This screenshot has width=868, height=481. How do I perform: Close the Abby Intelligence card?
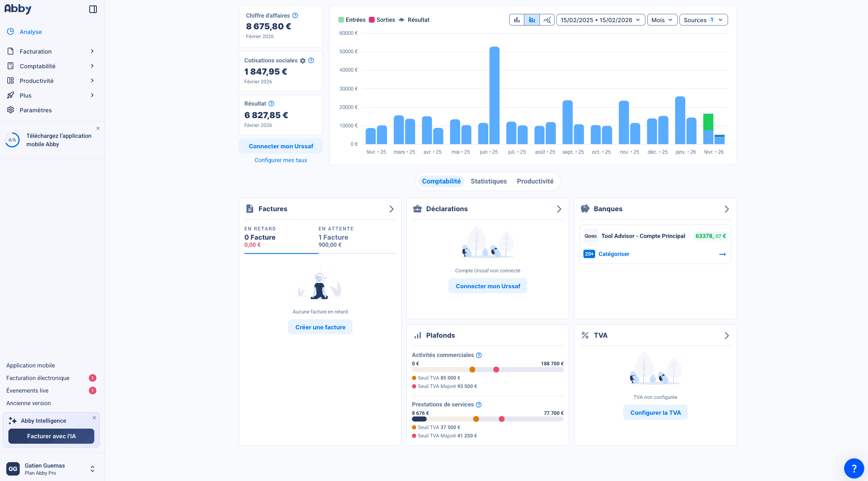(x=94, y=418)
